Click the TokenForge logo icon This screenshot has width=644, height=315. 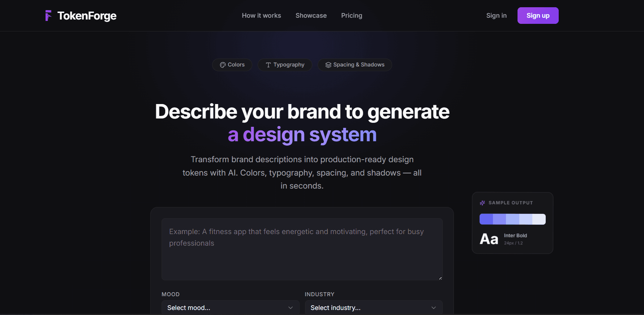point(48,16)
